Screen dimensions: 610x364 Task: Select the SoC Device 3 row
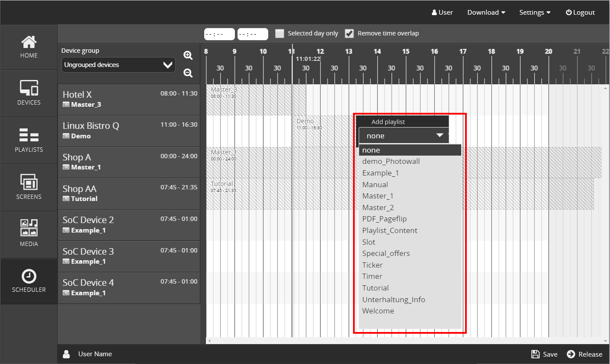pyautogui.click(x=129, y=256)
